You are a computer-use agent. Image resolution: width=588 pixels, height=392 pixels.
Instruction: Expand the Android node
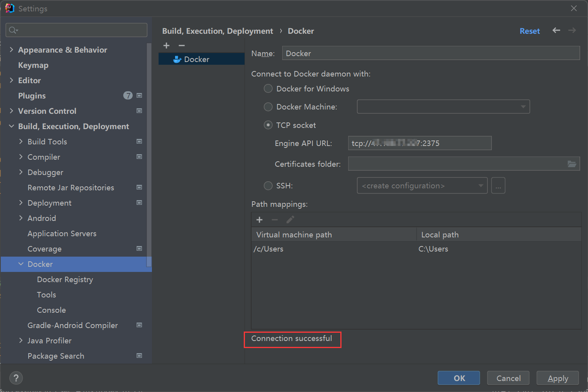pyautogui.click(x=21, y=218)
